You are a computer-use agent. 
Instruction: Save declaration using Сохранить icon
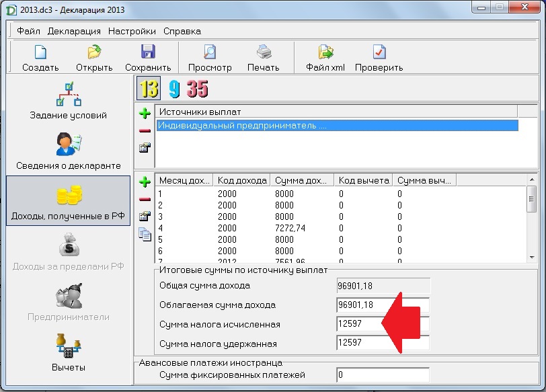pos(148,57)
